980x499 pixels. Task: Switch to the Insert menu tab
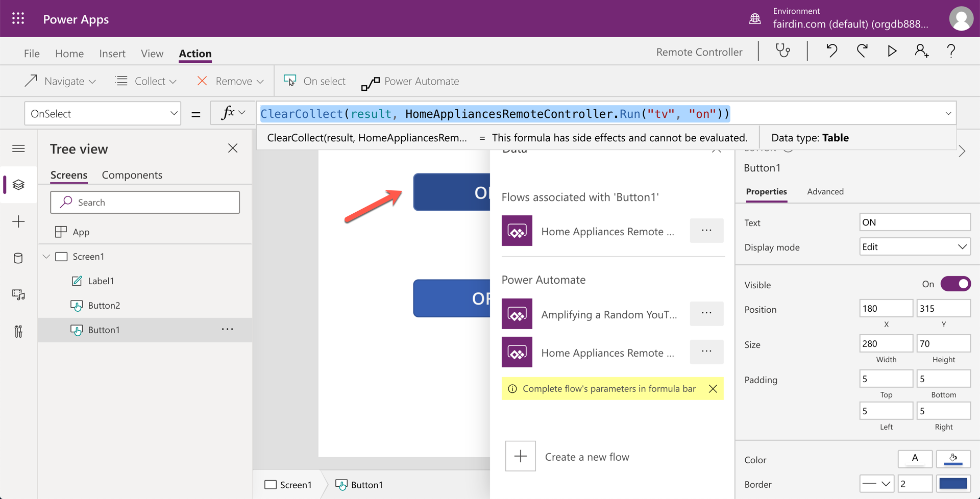[112, 54]
